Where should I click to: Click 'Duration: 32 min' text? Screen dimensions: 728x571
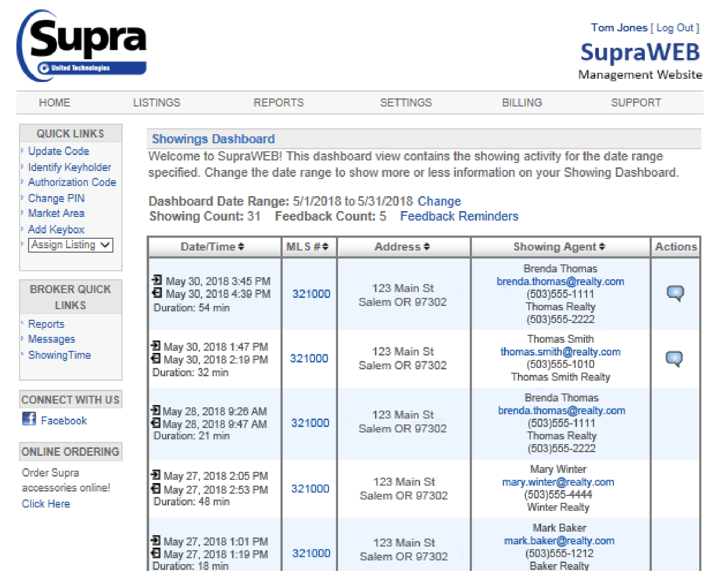[190, 373]
